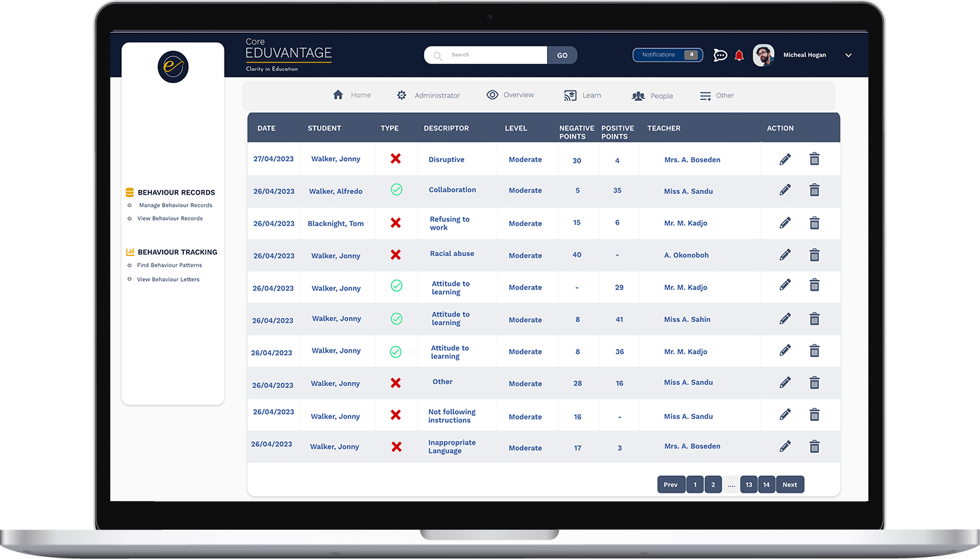
Task: Switch to the Administrator tab
Action: [429, 95]
